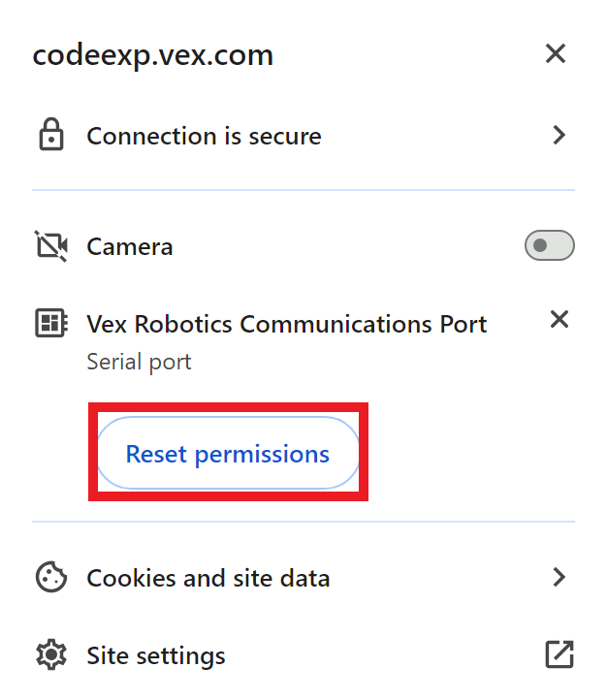The height and width of the screenshot is (700, 607).
Task: Click the blocked camera icon
Action: tap(50, 246)
